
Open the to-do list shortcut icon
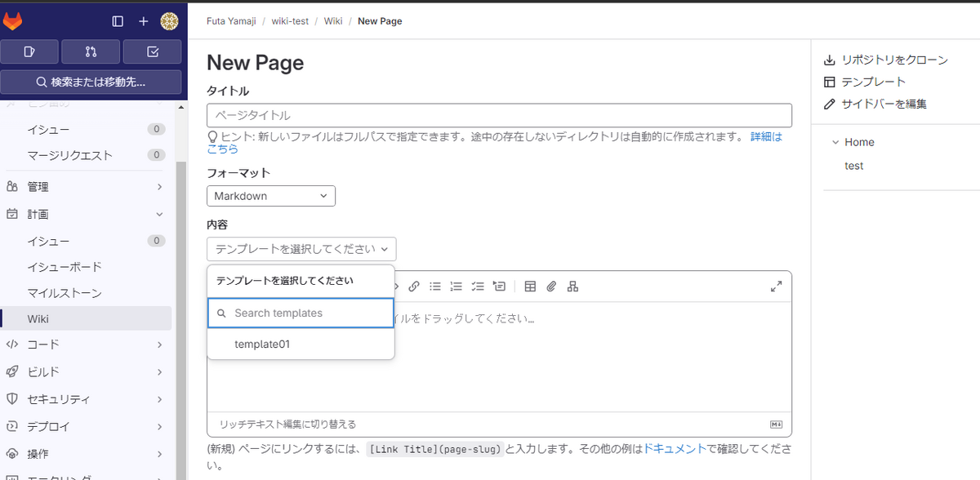[x=152, y=51]
